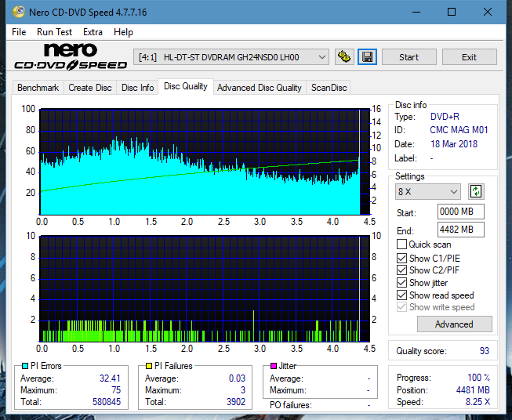Click the yellow PI Failures legend swatch

point(149,366)
